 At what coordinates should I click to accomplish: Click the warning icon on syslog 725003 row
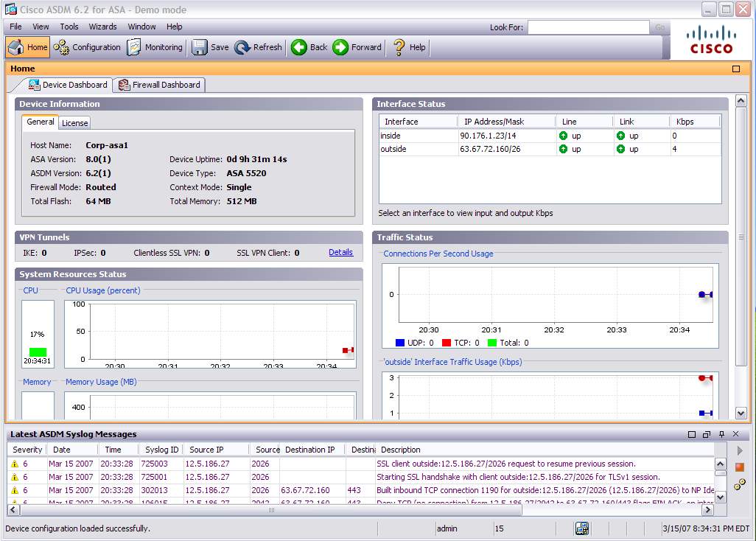pos(15,464)
